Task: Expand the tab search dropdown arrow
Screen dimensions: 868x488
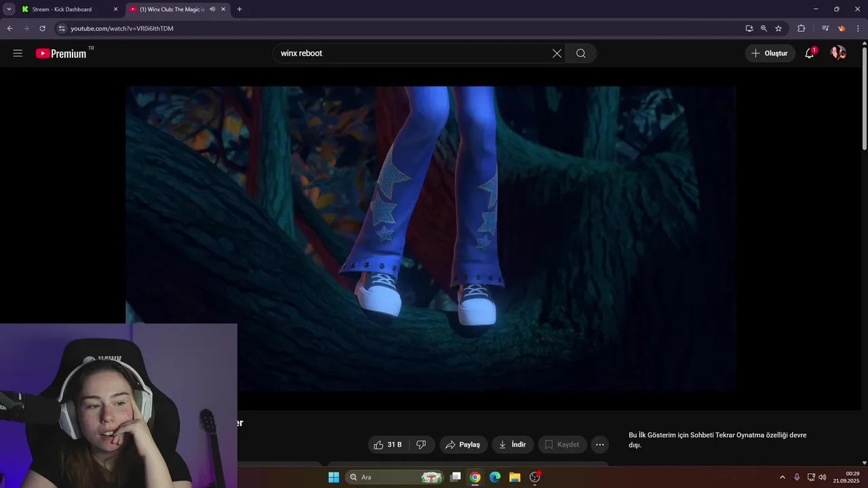Action: (9, 9)
